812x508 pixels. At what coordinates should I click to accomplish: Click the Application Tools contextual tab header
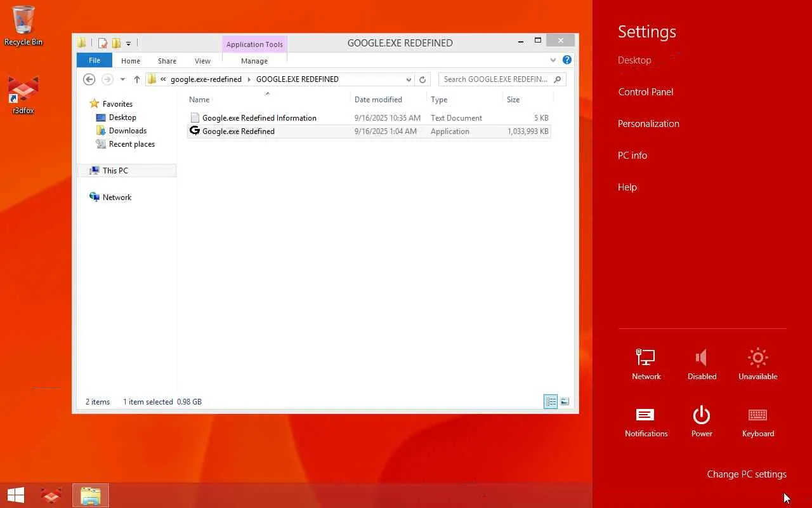[x=254, y=44]
